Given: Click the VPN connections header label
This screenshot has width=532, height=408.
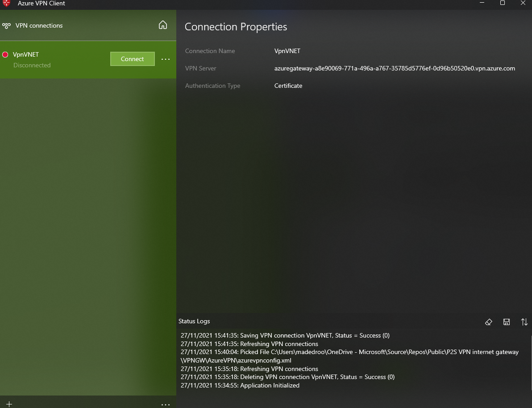Looking at the screenshot, I should point(39,26).
